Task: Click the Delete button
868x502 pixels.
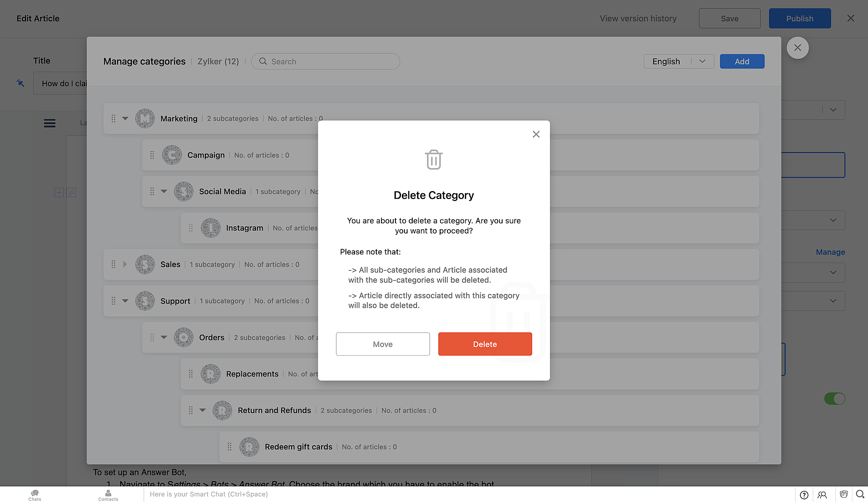Action: coord(485,344)
